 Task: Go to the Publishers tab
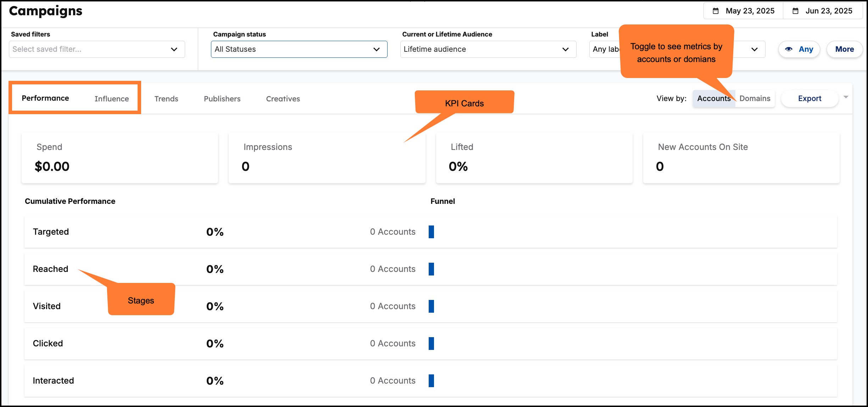click(x=222, y=99)
